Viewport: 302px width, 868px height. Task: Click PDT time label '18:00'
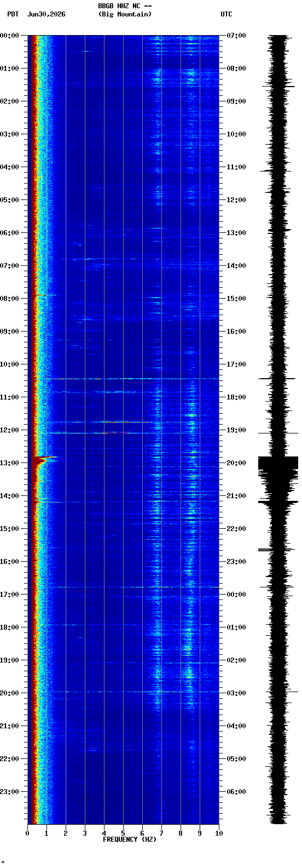click(x=9, y=627)
